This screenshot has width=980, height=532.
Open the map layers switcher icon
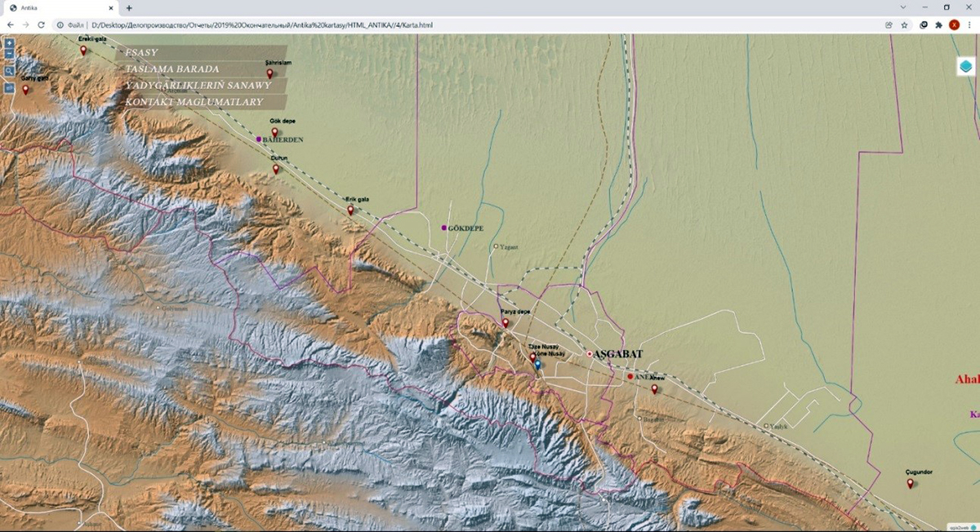click(x=965, y=67)
